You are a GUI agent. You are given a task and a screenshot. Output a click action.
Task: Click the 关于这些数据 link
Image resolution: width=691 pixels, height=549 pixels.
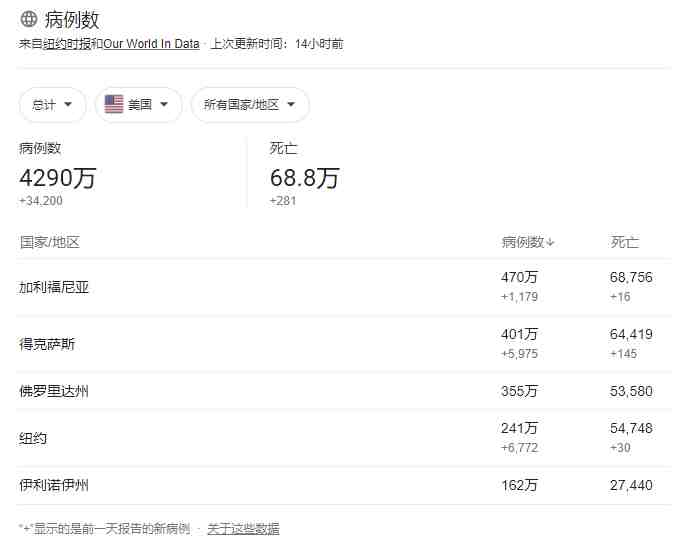243,528
